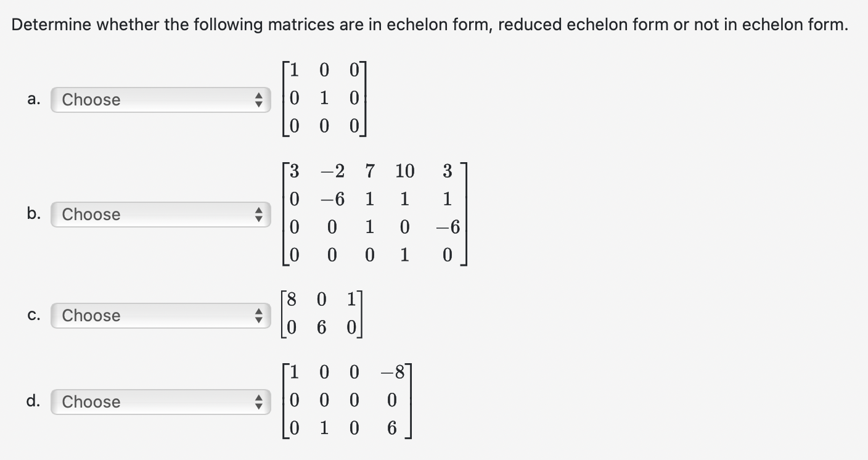Click the label c beside its dropdown
868x460 pixels.
(33, 316)
